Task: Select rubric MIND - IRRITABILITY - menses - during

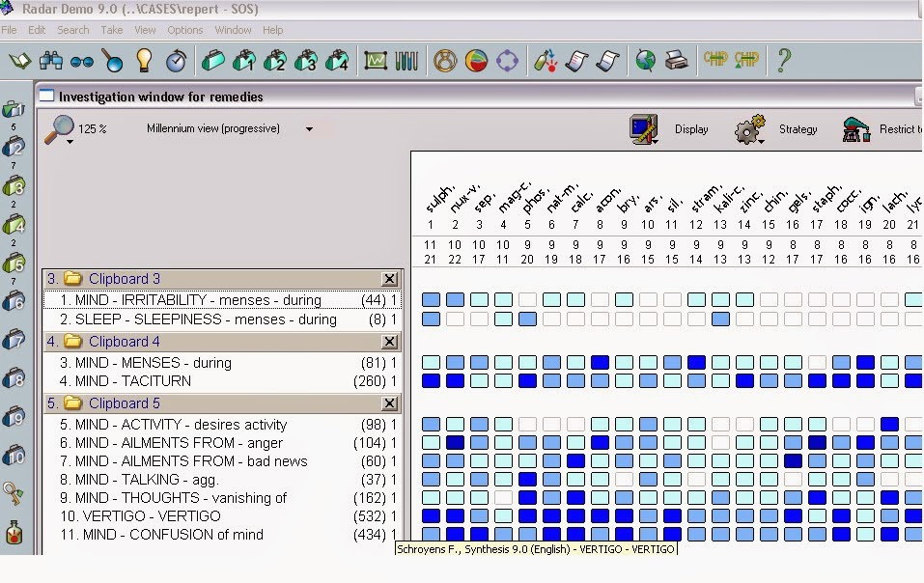Action: click(x=222, y=300)
